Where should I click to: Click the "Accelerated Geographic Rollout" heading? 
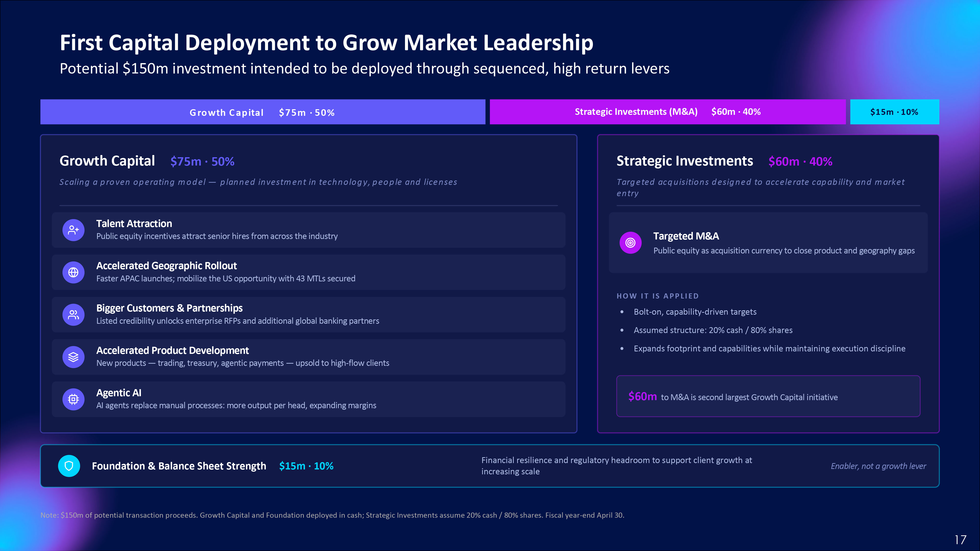pyautogui.click(x=166, y=266)
